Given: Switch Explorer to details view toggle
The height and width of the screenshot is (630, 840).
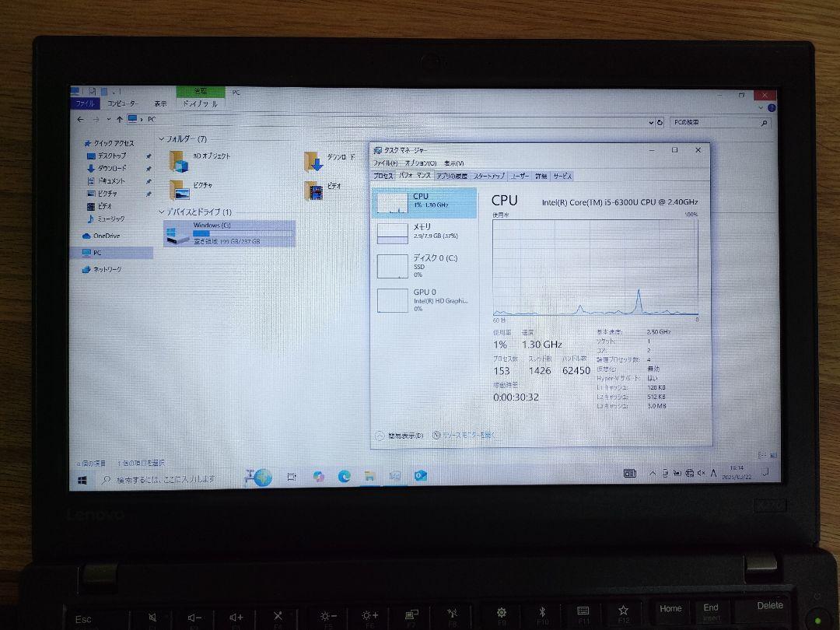Looking at the screenshot, I should click(x=762, y=455).
